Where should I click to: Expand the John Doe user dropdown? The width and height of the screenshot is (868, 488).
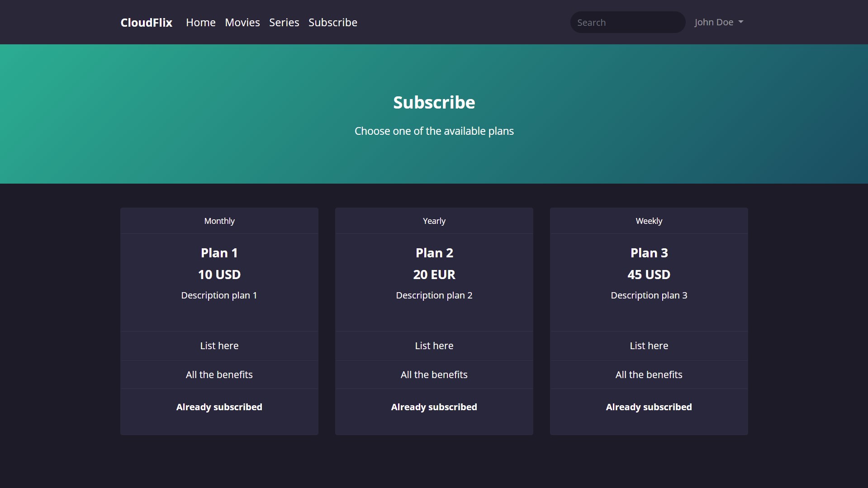(719, 22)
